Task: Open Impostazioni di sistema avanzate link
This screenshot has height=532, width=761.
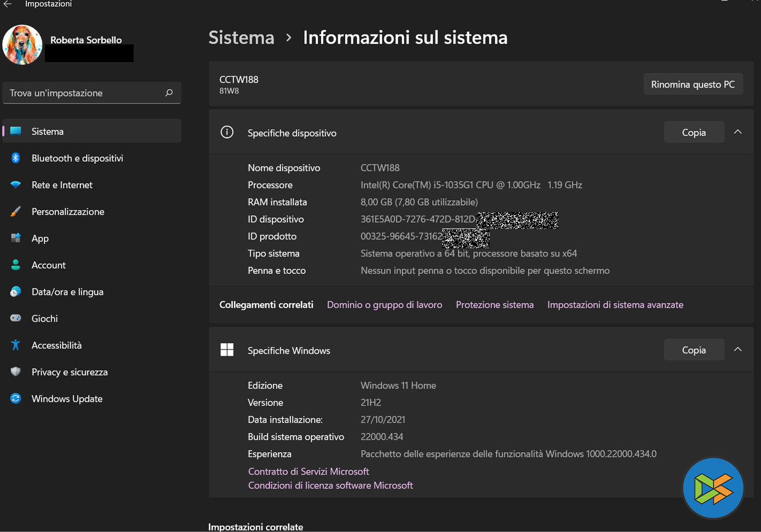Action: click(615, 305)
